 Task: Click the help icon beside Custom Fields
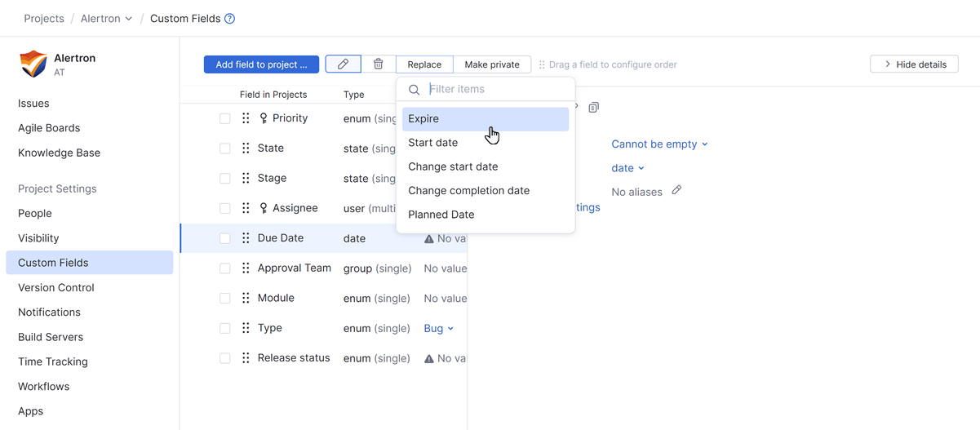[230, 19]
